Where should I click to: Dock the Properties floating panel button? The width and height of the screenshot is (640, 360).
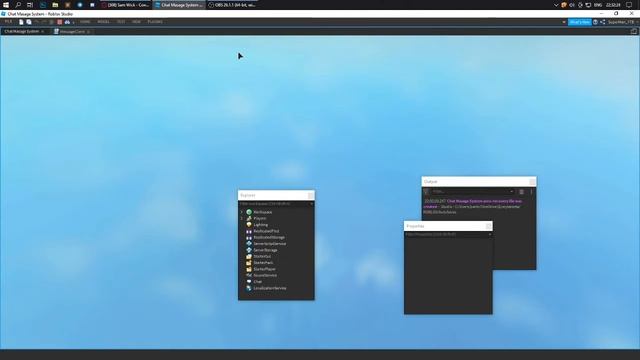tap(489, 226)
